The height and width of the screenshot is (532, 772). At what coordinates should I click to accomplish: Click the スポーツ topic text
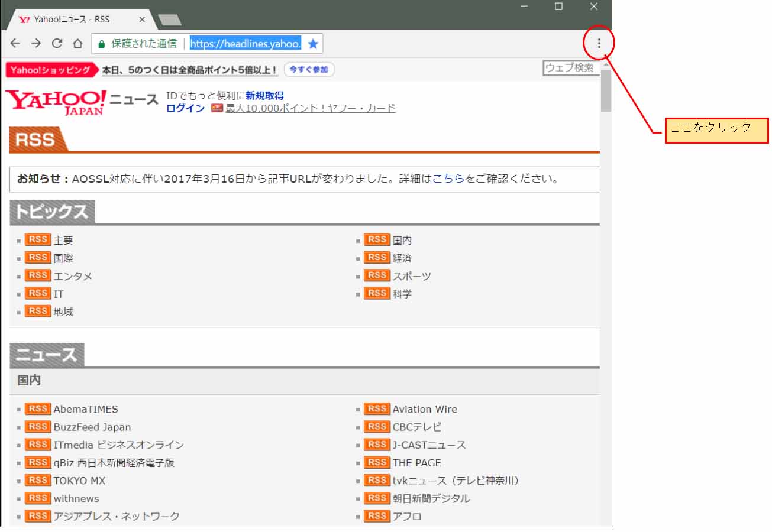[x=412, y=276]
